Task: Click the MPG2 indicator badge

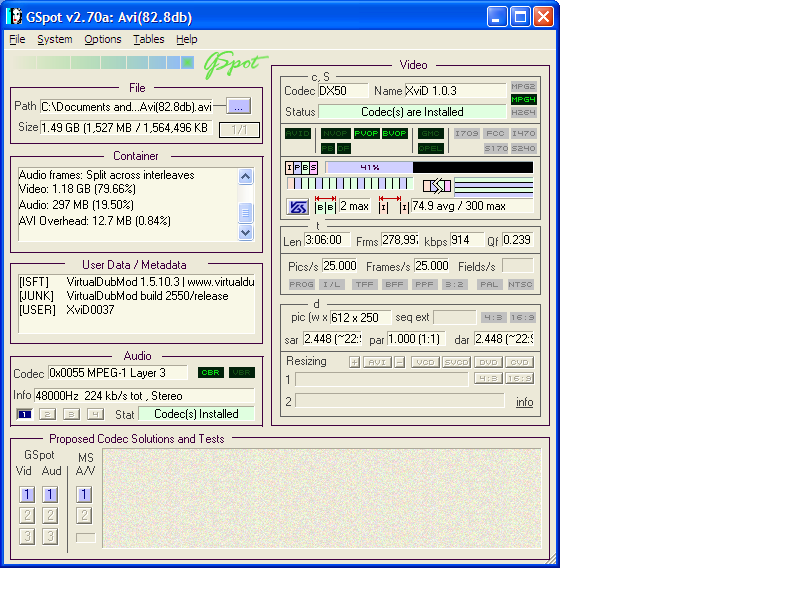Action: pyautogui.click(x=523, y=86)
